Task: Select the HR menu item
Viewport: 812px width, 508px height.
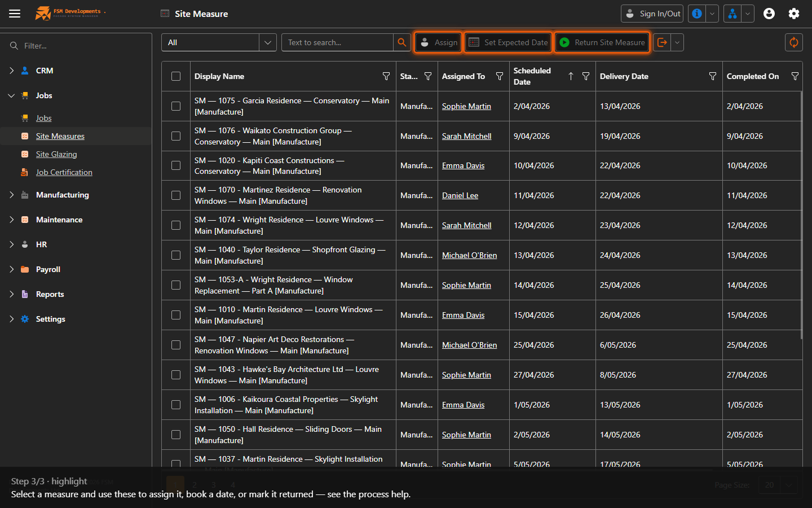Action: (41, 244)
